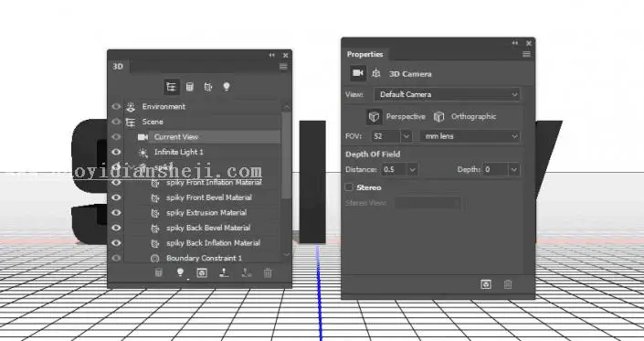
Task: Filter 3D panel by materials
Action: coord(208,87)
